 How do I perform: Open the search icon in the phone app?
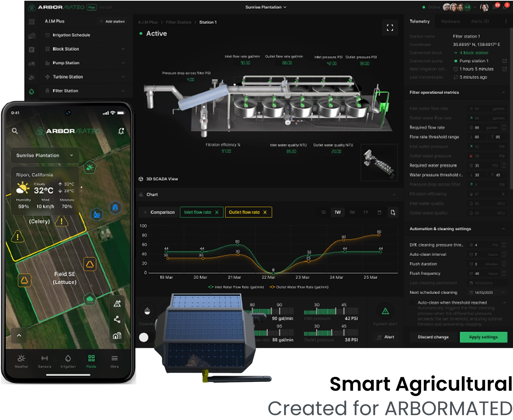[15, 131]
